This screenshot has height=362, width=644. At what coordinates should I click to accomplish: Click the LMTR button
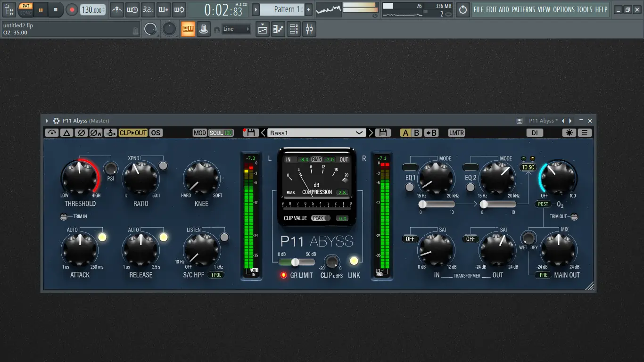pyautogui.click(x=456, y=133)
